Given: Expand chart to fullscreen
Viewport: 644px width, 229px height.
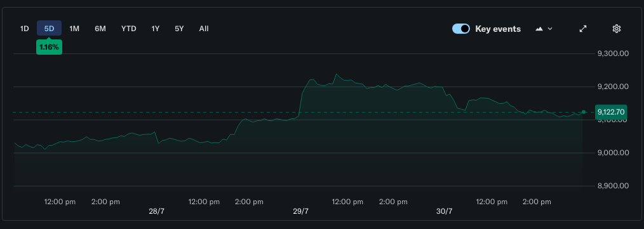Looking at the screenshot, I should click(583, 29).
